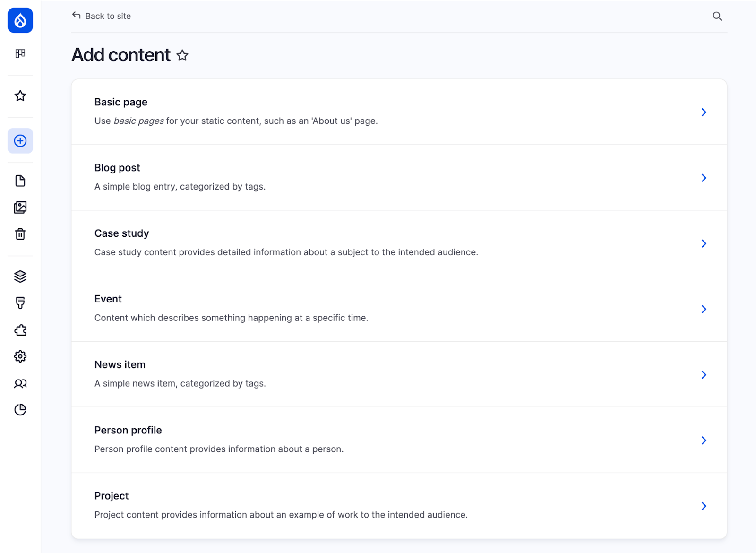Click the 'Add content' page heading
756x553 pixels.
click(121, 55)
